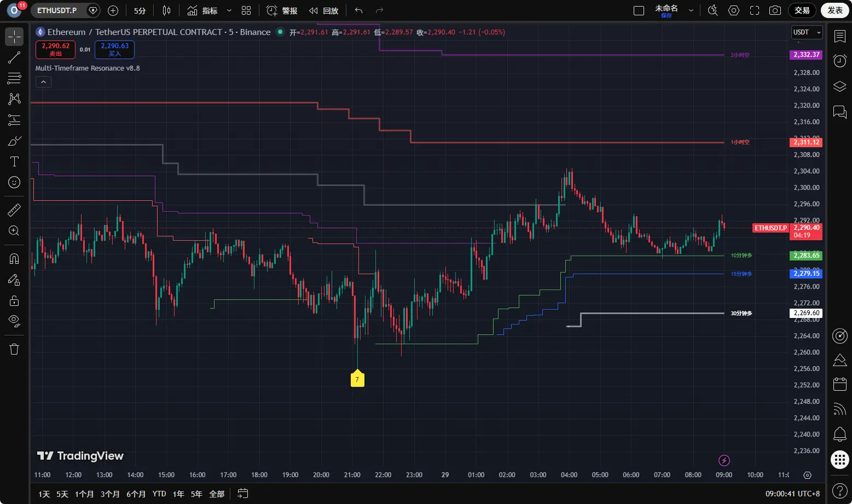The height and width of the screenshot is (504, 852).
Task: Select the text annotation tool
Action: [14, 161]
